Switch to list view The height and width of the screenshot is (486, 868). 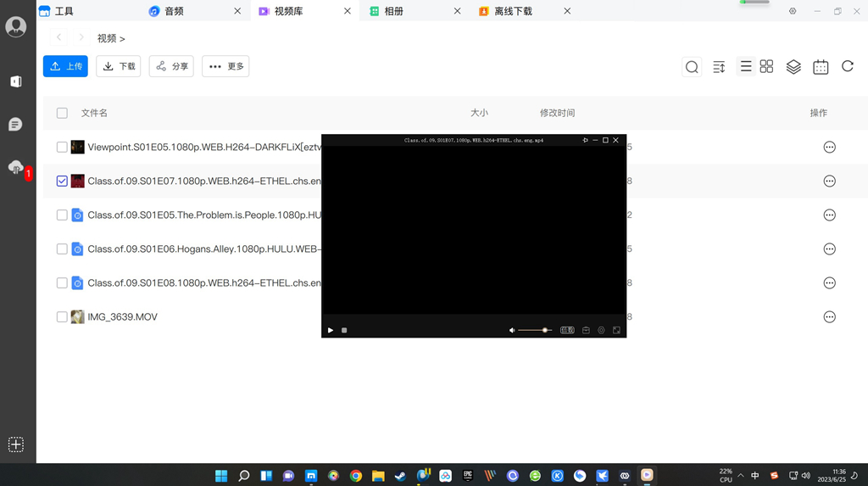point(746,66)
